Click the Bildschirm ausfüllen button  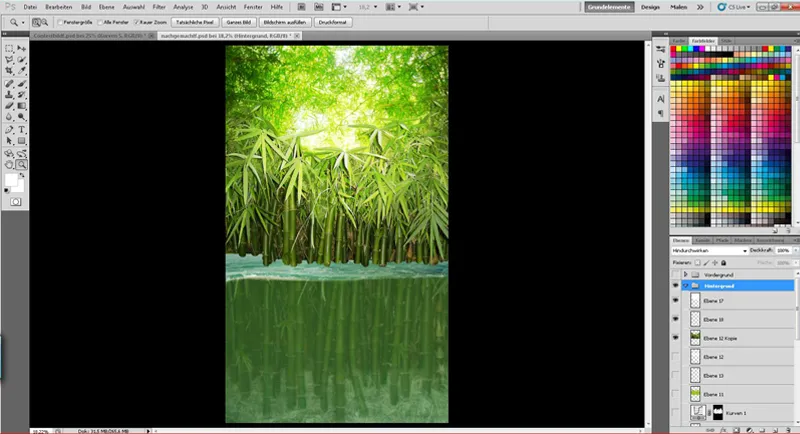coord(285,22)
